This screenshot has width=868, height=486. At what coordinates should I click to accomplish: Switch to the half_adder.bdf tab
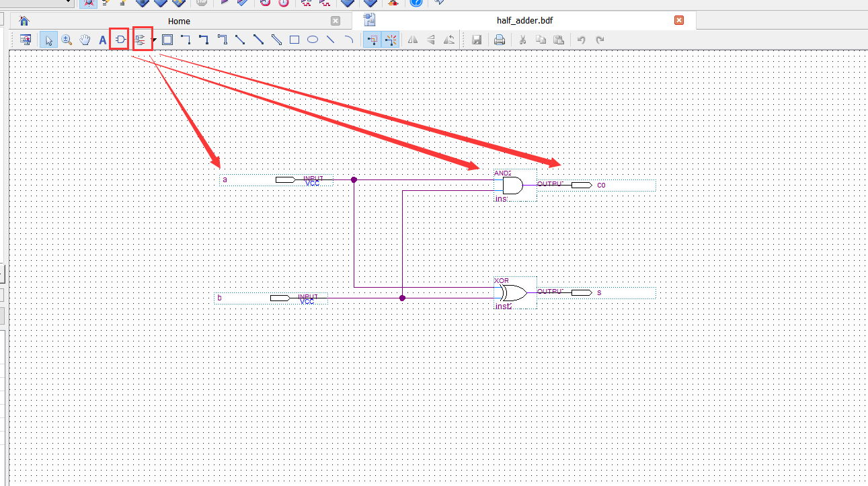pyautogui.click(x=524, y=21)
